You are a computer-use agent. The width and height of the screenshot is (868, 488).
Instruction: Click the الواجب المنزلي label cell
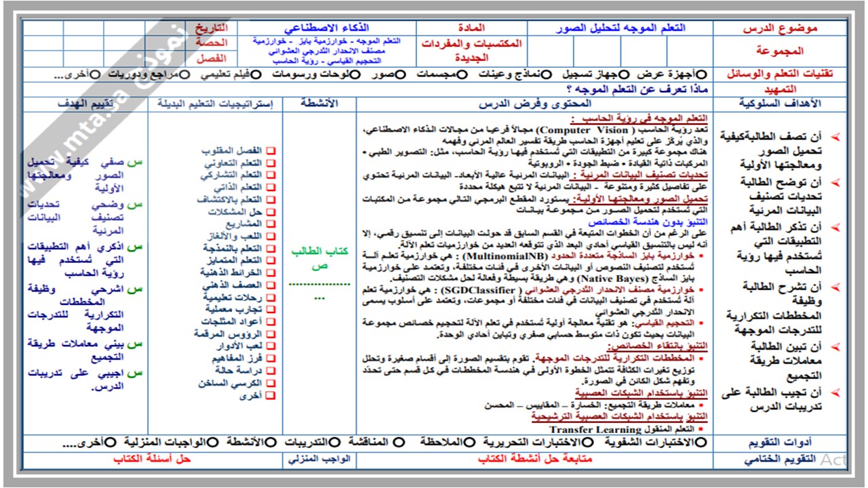[319, 459]
